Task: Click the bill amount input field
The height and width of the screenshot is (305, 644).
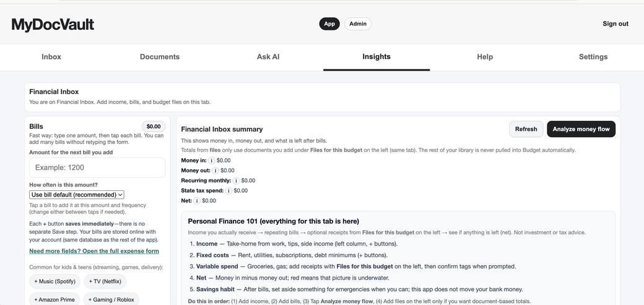Action: (97, 168)
